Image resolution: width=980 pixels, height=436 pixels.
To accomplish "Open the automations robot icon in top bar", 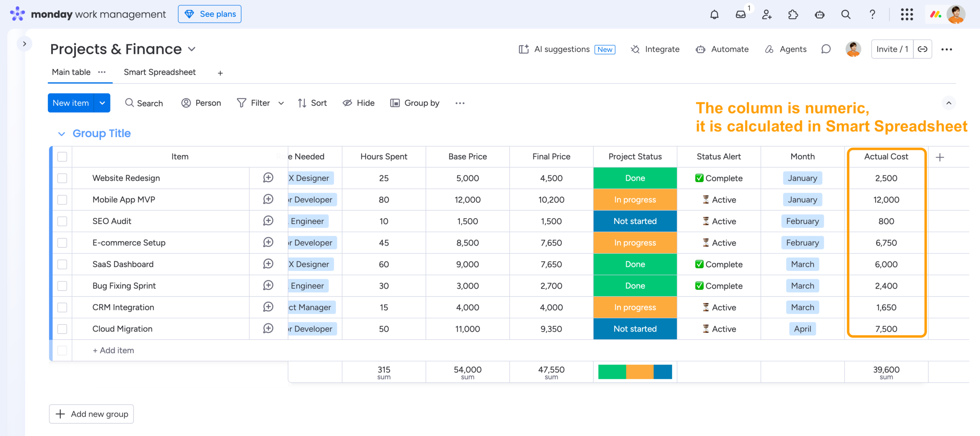I will click(820, 15).
